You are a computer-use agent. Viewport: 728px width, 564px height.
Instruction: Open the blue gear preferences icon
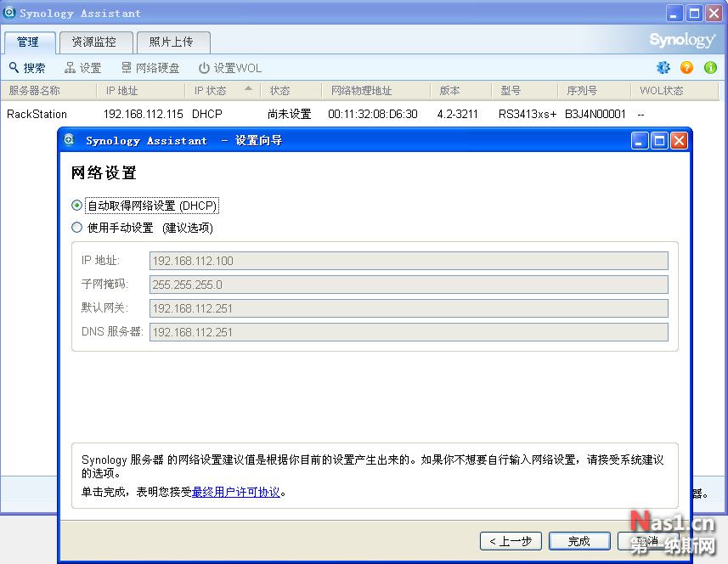pos(663,68)
